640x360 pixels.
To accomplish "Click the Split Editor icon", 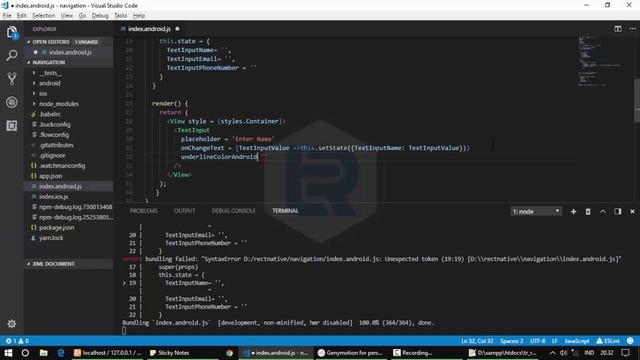I will 618,29.
